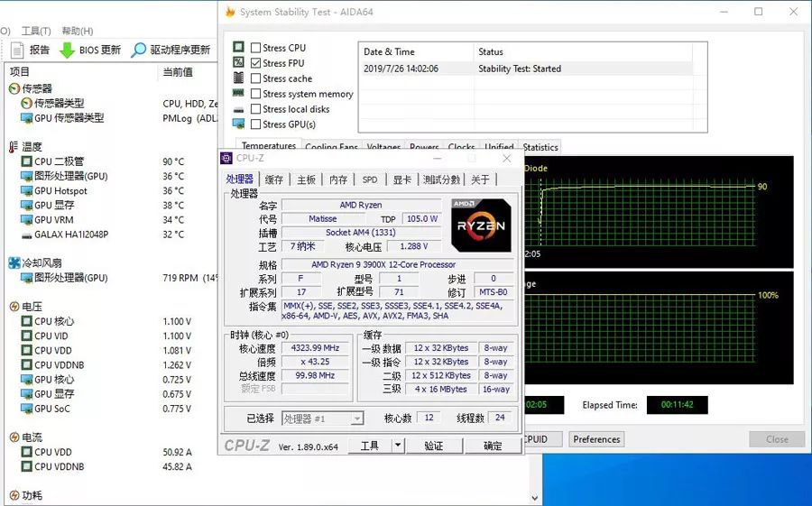
Task: Click the Stress FPU percent icon
Action: coord(238,62)
